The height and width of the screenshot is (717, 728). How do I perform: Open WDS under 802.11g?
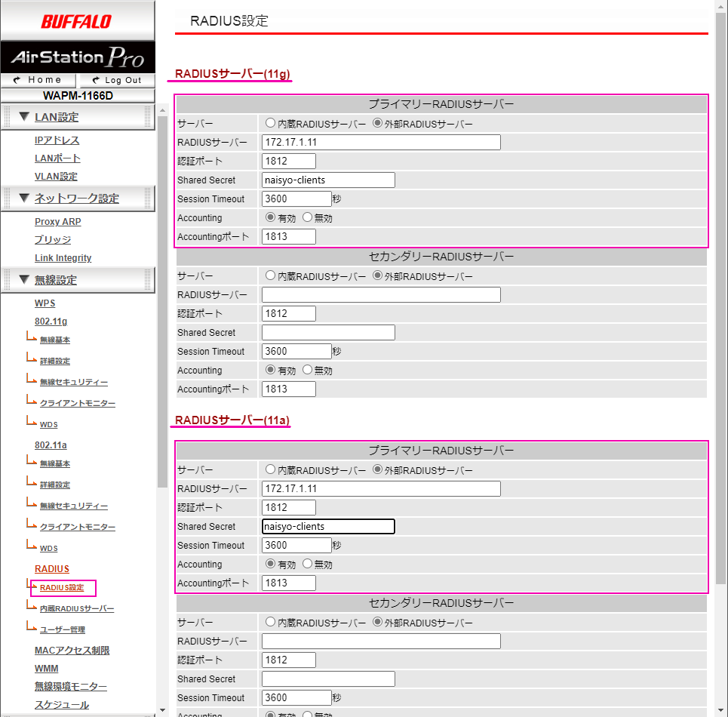coord(49,424)
